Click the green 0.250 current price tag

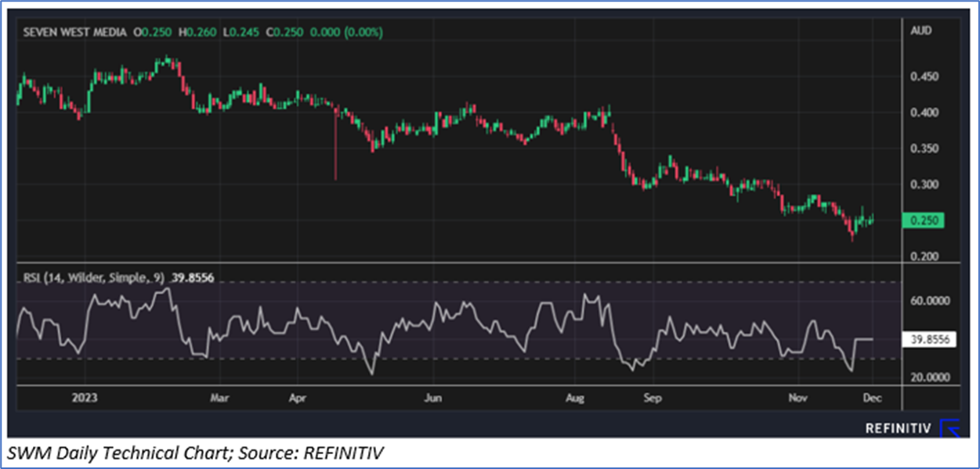coord(924,221)
